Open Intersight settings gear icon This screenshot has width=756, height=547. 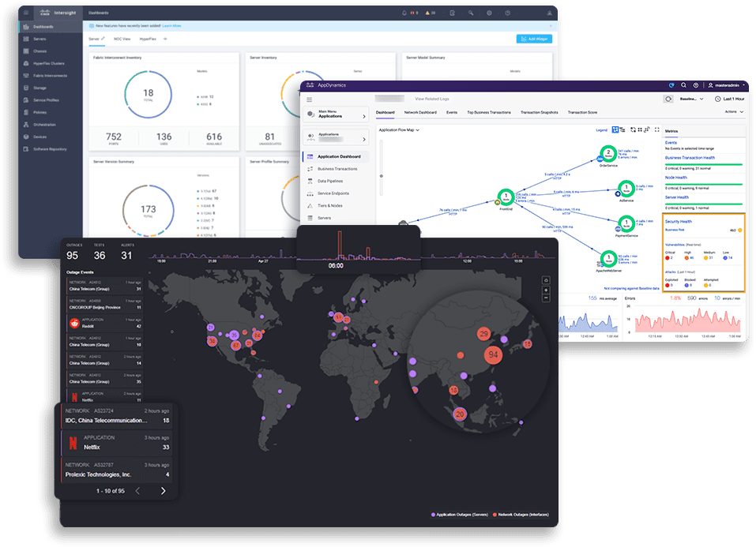click(x=490, y=13)
